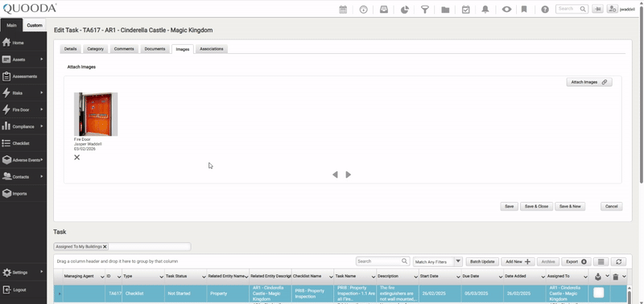Click the stamp icon column header

pos(598,277)
